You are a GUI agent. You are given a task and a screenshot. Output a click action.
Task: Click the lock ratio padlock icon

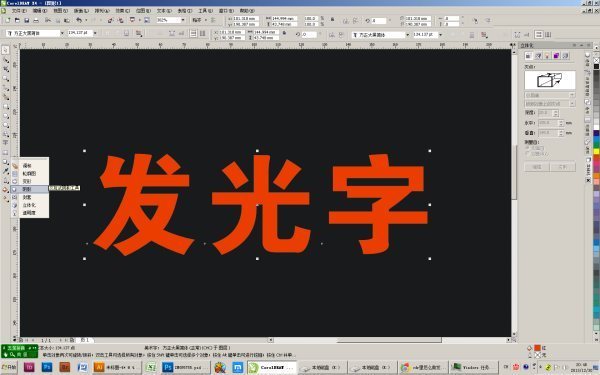(332, 20)
